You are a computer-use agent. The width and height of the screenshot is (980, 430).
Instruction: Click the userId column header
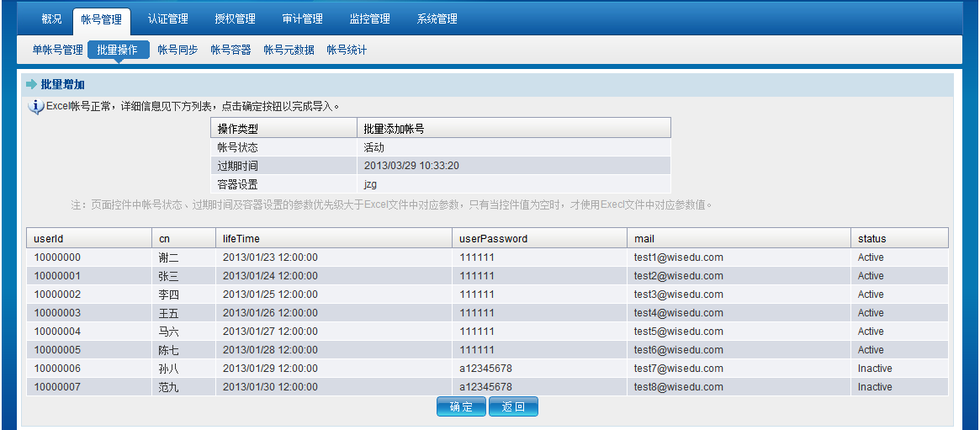tap(49, 238)
